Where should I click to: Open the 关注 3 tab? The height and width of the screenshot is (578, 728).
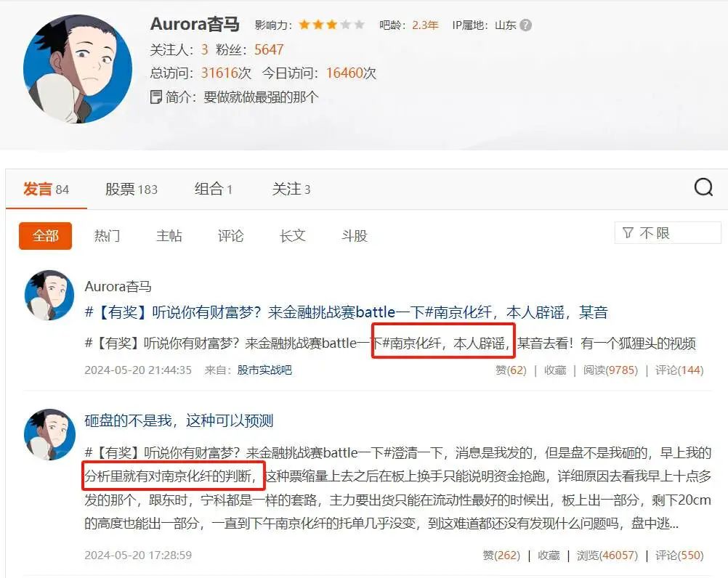291,190
